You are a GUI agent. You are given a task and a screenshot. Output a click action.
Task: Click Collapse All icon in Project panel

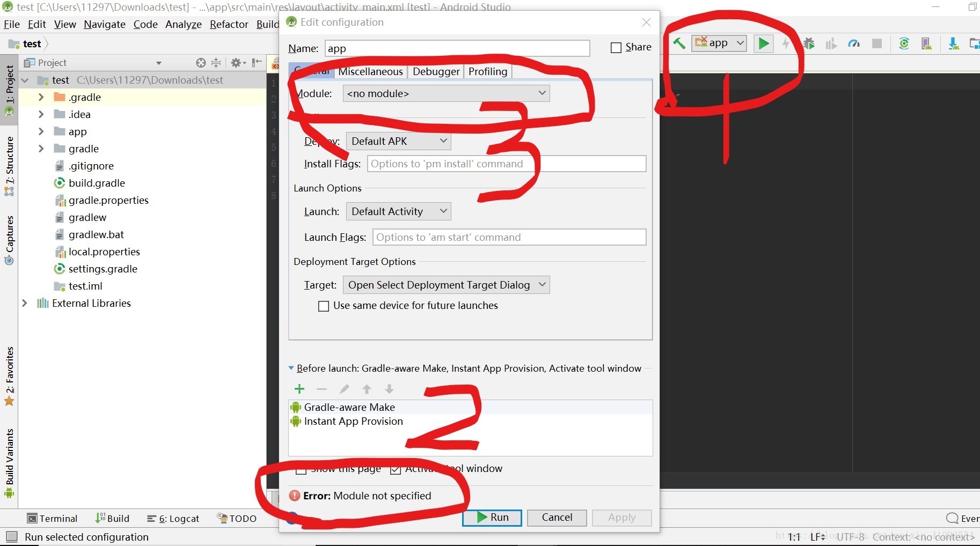click(216, 63)
